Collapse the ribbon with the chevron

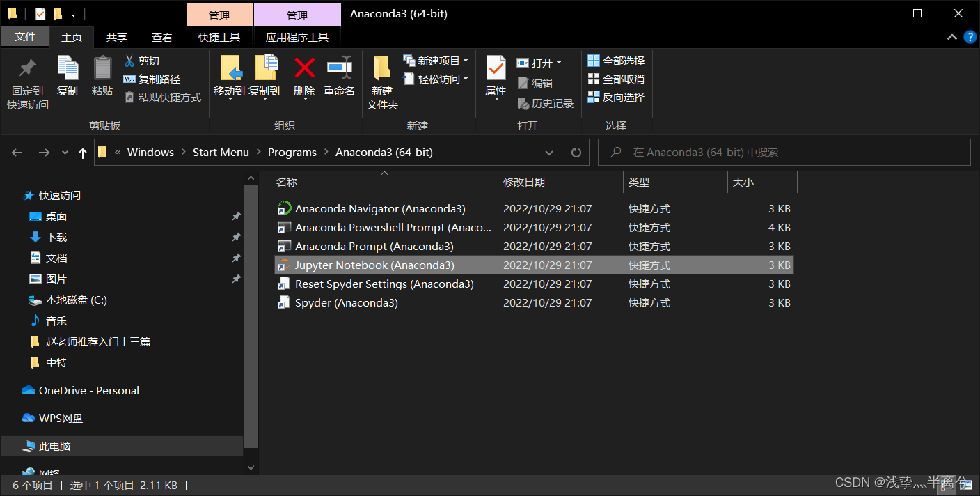951,37
